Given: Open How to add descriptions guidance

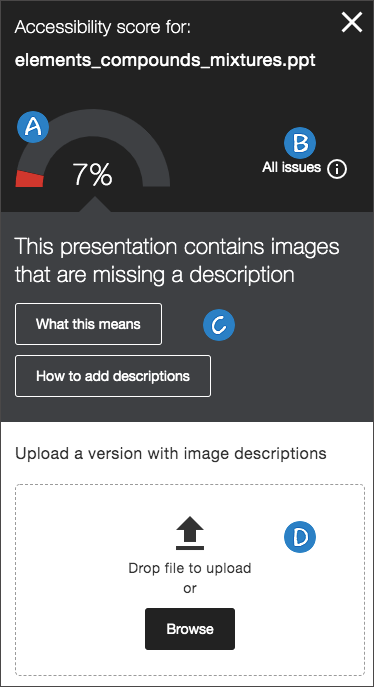Looking at the screenshot, I should coord(113,376).
